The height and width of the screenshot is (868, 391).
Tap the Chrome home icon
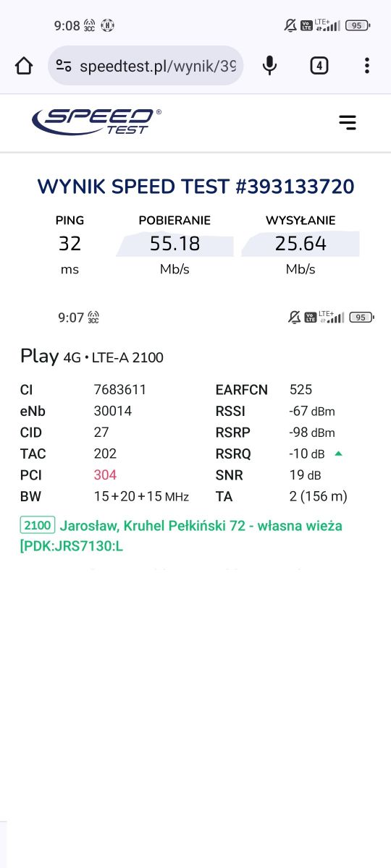coord(24,66)
